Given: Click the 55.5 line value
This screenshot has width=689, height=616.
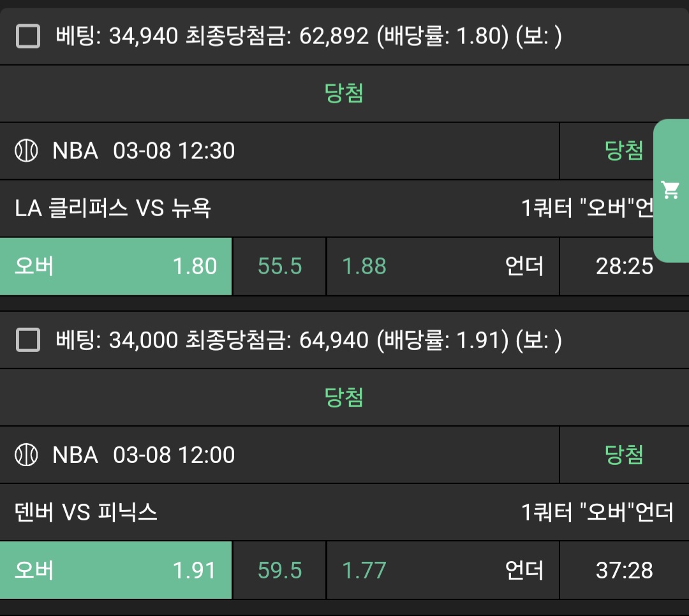Looking at the screenshot, I should click(279, 267).
